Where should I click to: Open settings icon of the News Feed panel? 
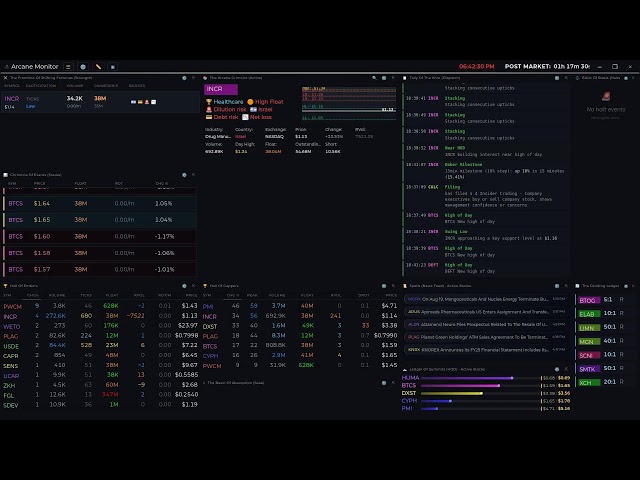pos(557,286)
